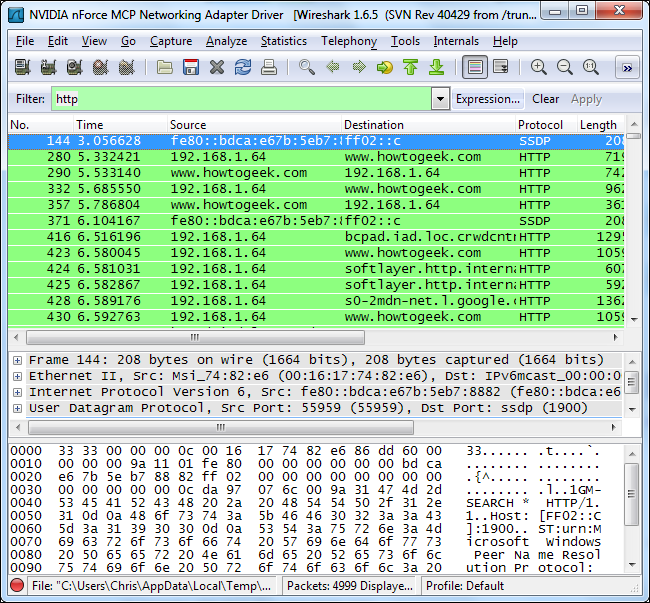The width and height of the screenshot is (650, 603).
Task: Stop the running capture icon
Action: point(100,67)
